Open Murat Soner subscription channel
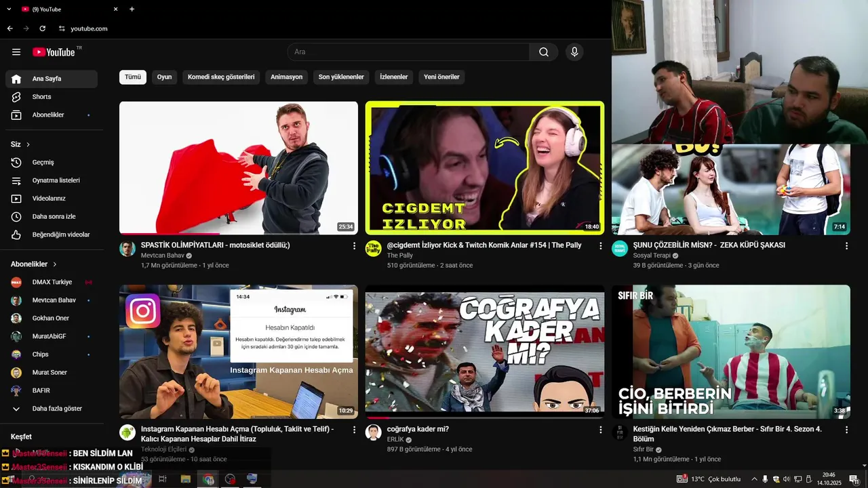This screenshot has height=488, width=868. point(52,373)
